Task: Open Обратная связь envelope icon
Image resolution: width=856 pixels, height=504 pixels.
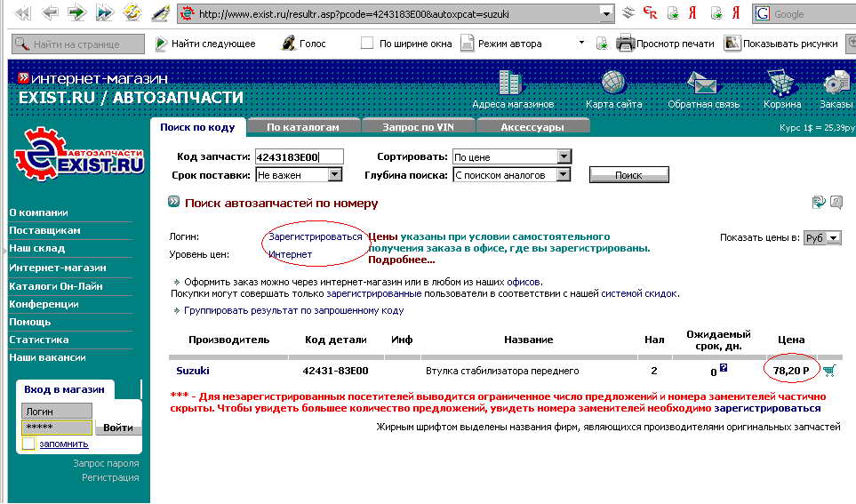Action: click(702, 84)
